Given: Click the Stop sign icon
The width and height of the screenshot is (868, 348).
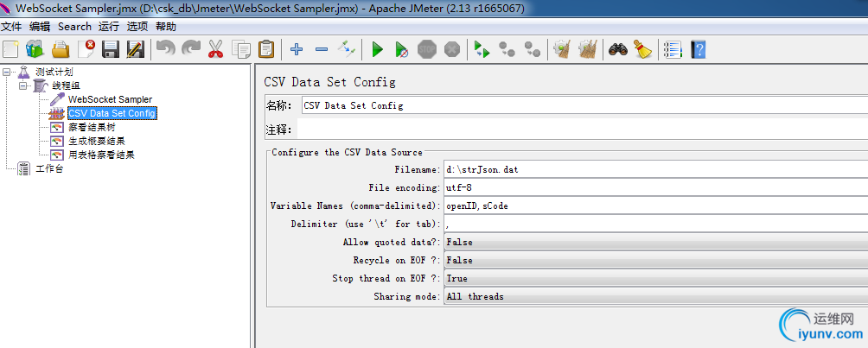Looking at the screenshot, I should pos(427,49).
